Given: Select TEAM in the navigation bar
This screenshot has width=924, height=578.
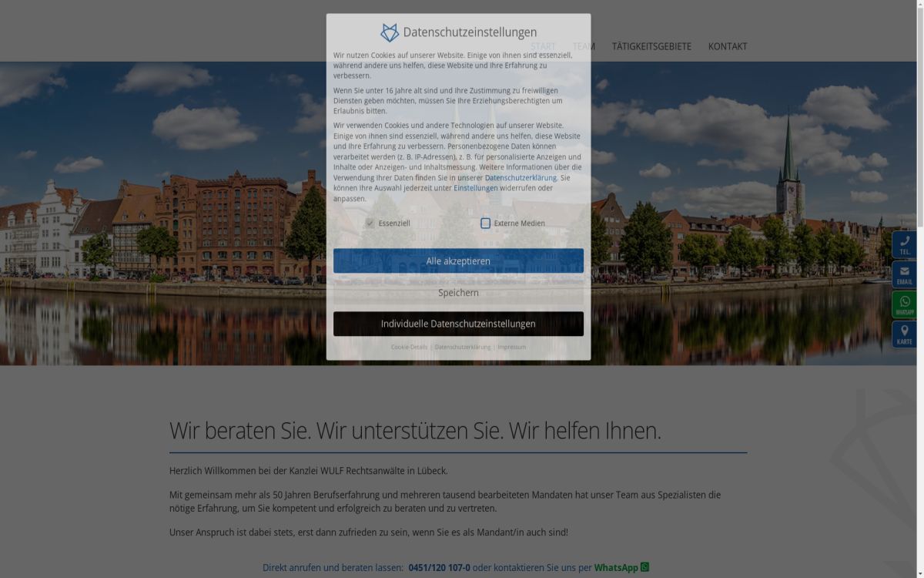Looking at the screenshot, I should tap(584, 46).
